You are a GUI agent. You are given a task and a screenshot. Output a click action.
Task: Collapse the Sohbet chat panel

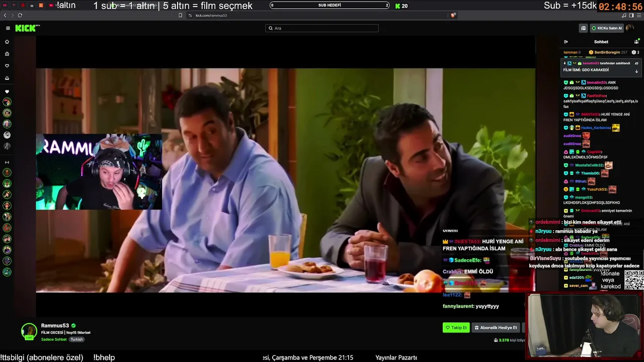pyautogui.click(x=566, y=42)
